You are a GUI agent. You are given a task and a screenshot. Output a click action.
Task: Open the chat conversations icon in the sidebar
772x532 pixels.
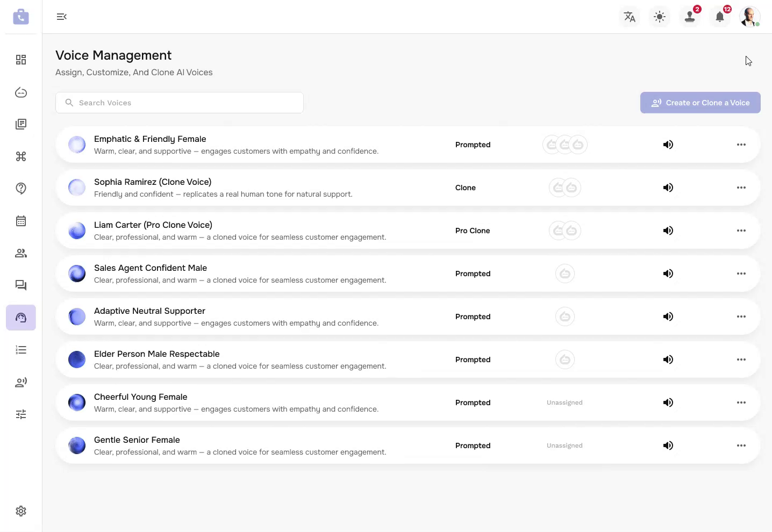(x=21, y=285)
